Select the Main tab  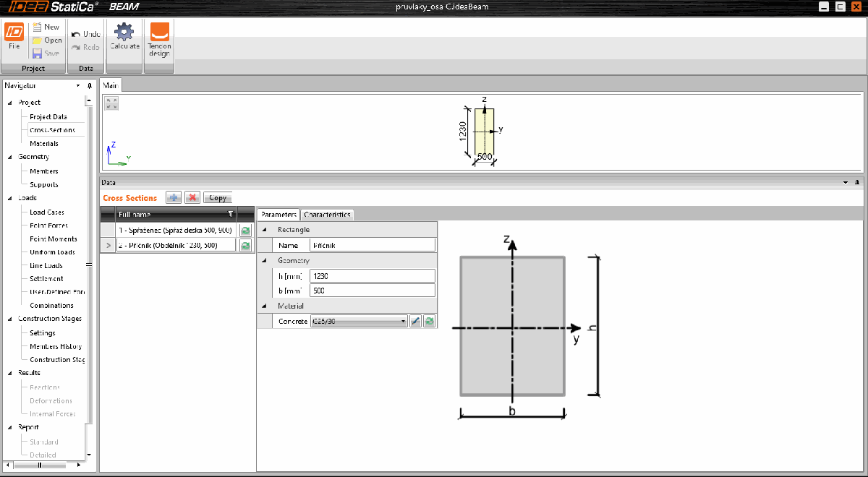111,85
